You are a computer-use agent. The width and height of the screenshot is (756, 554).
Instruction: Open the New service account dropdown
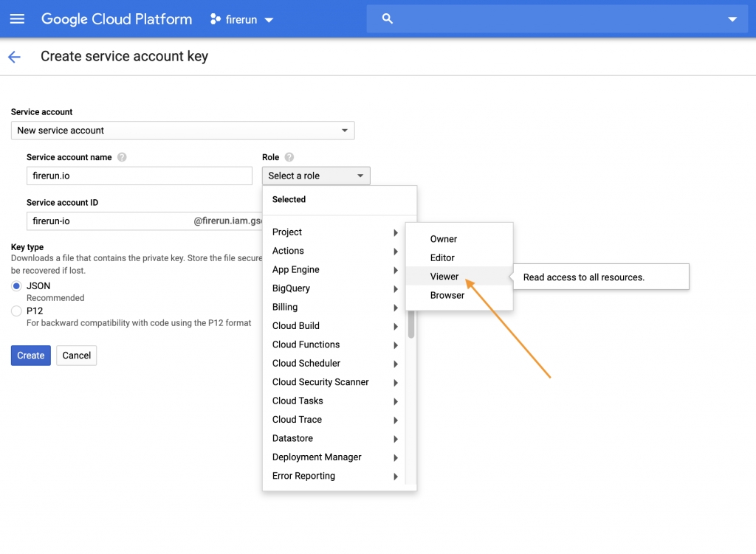(183, 131)
